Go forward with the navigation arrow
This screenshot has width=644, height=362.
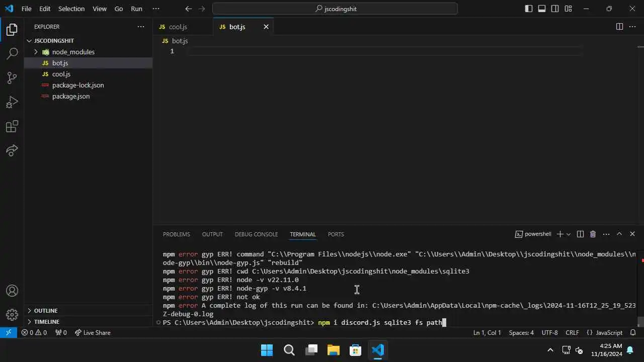coord(201,9)
